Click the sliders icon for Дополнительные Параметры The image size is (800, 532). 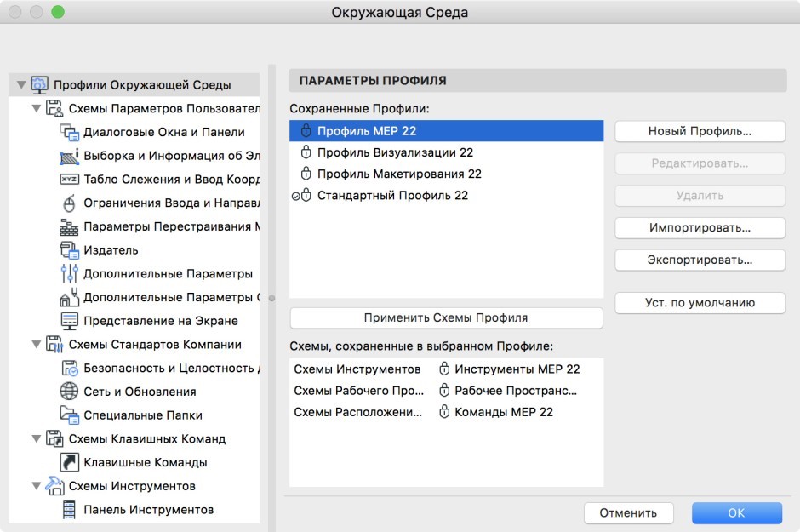[70, 274]
